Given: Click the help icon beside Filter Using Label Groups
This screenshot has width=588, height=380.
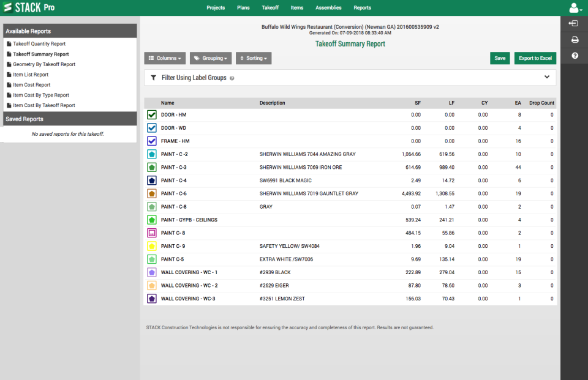Looking at the screenshot, I should [x=232, y=78].
